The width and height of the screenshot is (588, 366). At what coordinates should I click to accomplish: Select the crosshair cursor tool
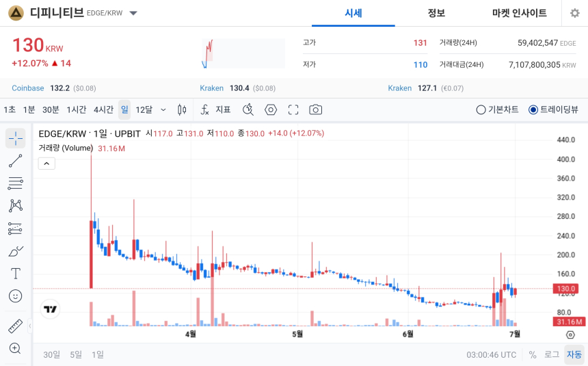(15, 138)
